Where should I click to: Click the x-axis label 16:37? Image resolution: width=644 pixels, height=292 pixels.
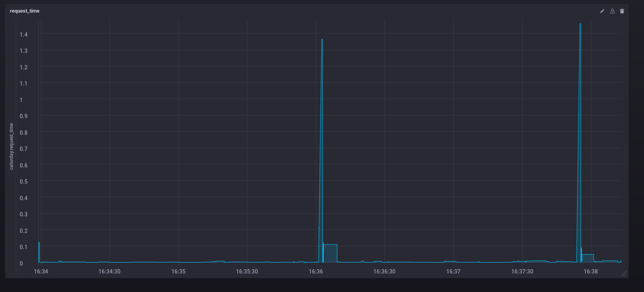pyautogui.click(x=453, y=272)
